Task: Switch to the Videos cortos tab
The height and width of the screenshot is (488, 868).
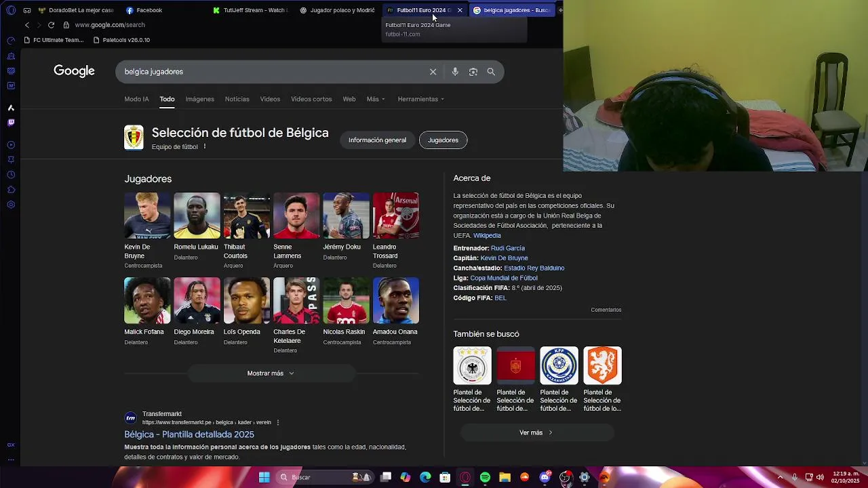Action: click(x=311, y=99)
